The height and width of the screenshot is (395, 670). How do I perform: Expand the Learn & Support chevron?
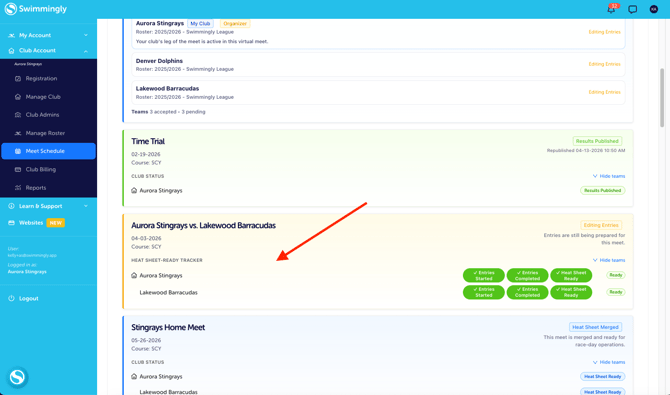[x=86, y=206]
